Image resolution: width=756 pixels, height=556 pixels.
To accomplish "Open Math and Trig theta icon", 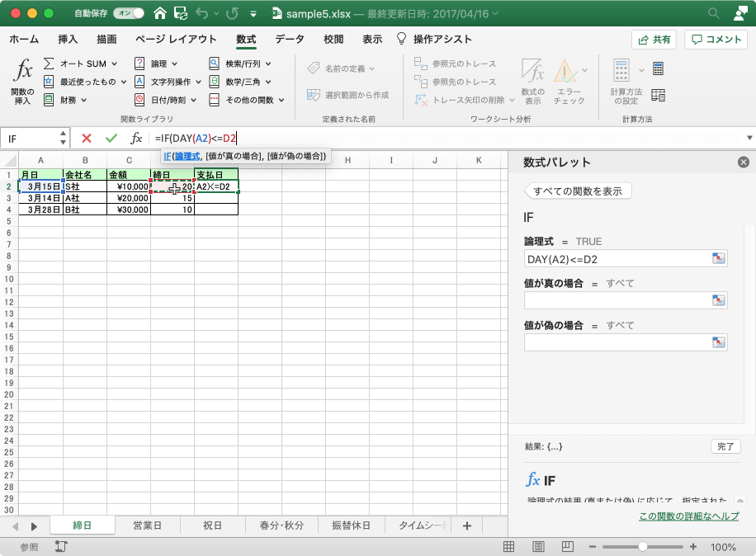I will pos(214,82).
